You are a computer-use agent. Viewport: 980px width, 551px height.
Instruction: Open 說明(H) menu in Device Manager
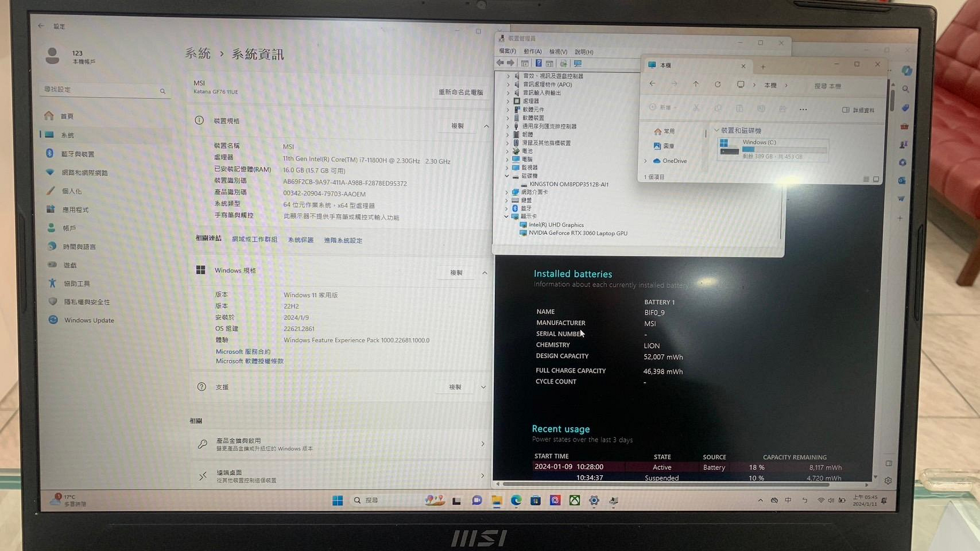coord(584,52)
